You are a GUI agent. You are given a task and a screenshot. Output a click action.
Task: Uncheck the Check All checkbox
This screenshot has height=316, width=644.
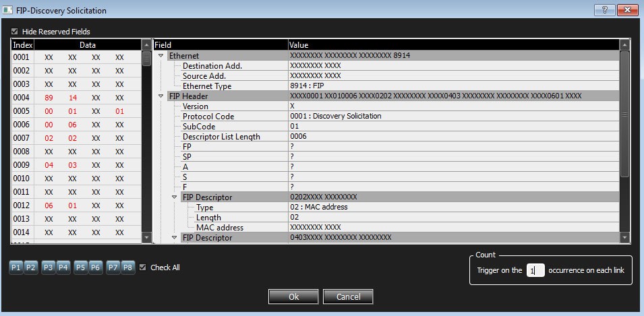coord(142,267)
